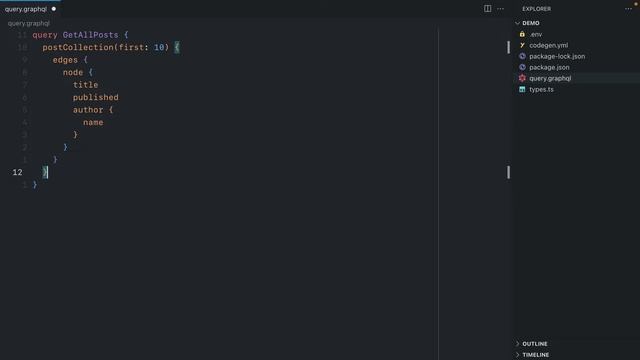Open the editor More Actions menu
Viewport: 640px width, 360px height.
[500, 9]
